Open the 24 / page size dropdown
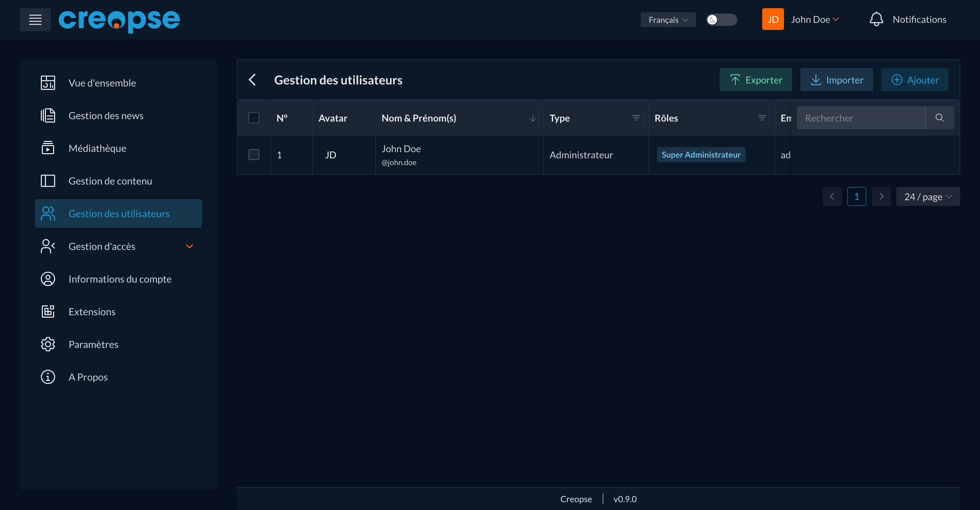The height and width of the screenshot is (510, 980). click(x=928, y=196)
